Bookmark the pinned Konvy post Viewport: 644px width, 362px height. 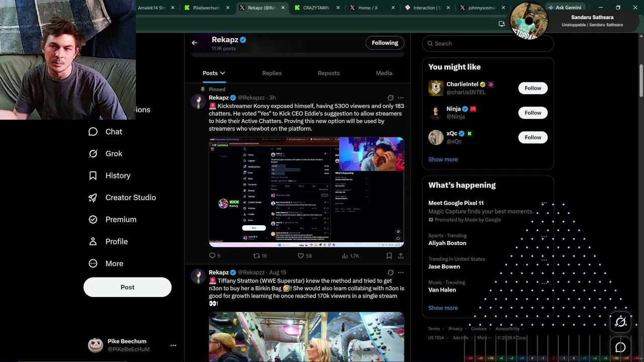pyautogui.click(x=389, y=256)
